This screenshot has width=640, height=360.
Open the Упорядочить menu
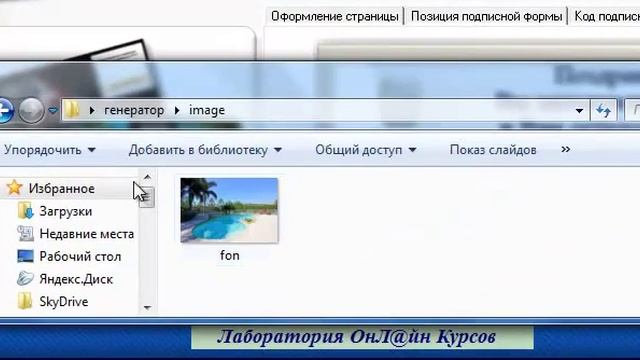click(50, 150)
